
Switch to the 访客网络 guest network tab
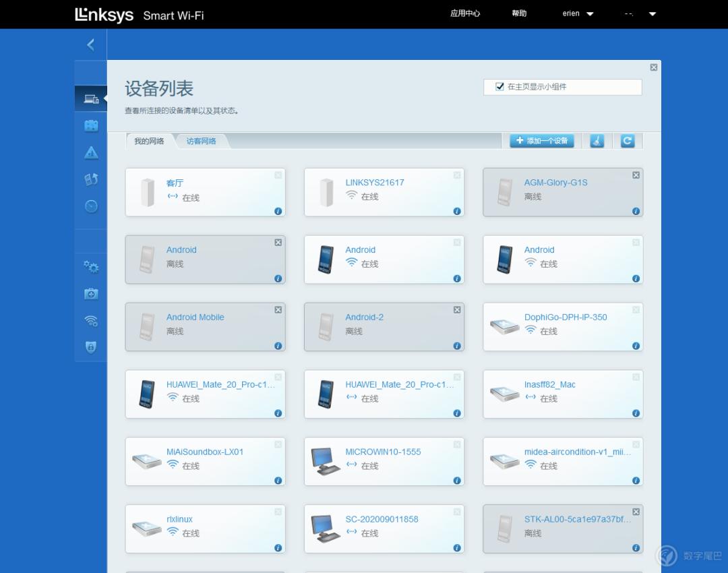(201, 141)
